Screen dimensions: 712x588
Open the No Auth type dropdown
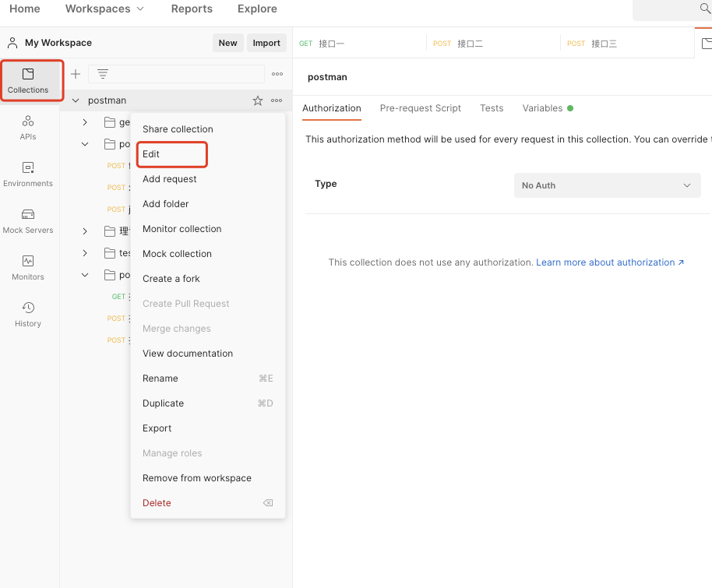(x=607, y=185)
